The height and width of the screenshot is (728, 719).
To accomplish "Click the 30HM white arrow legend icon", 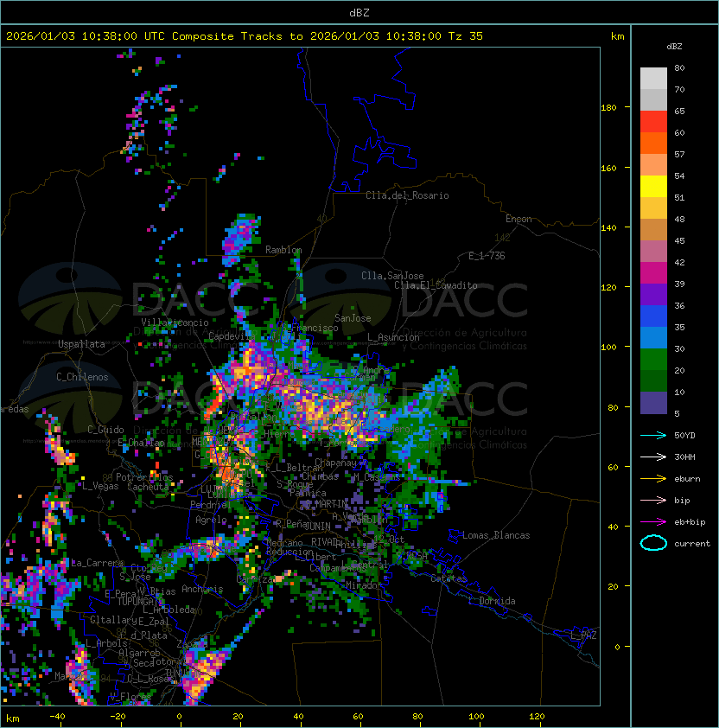I will (x=653, y=457).
